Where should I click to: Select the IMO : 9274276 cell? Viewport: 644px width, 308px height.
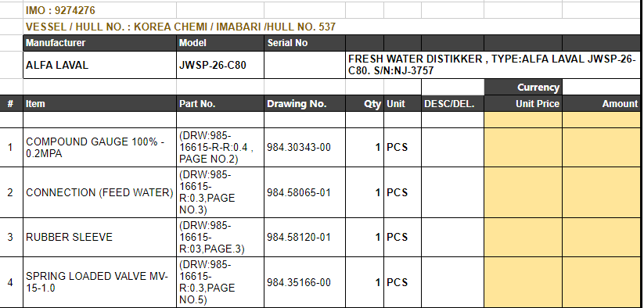[100, 10]
